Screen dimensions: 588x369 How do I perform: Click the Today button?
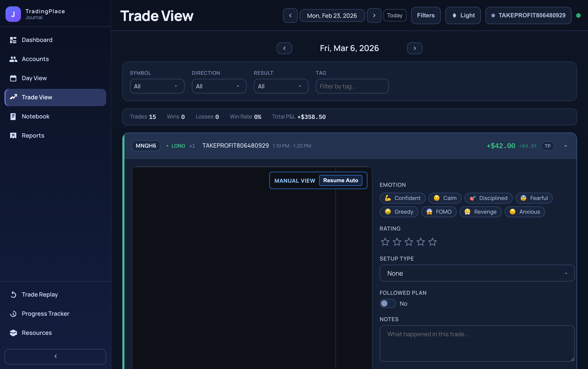coord(395,15)
